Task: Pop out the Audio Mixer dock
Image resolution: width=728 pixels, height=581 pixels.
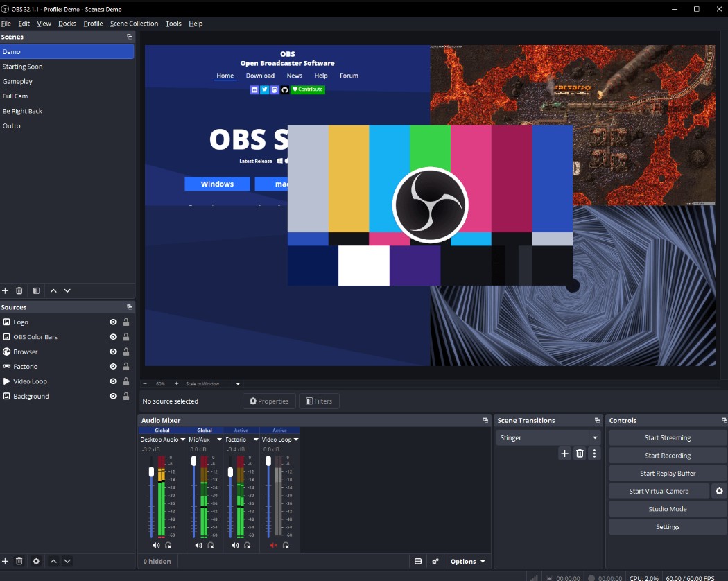Action: (x=485, y=420)
